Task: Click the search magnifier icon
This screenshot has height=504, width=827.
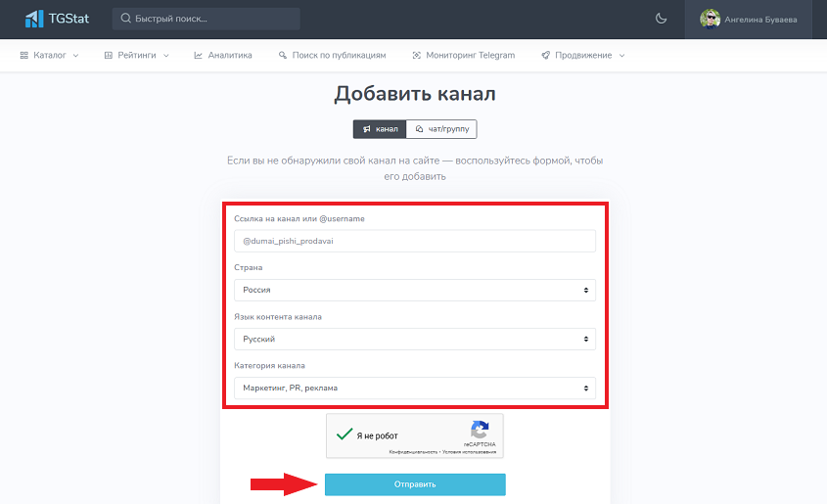Action: (125, 19)
